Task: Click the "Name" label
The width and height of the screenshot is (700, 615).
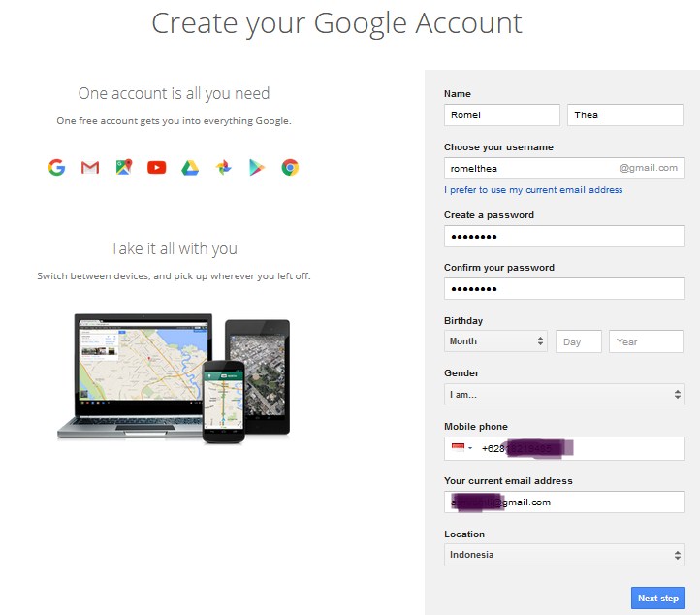Action: [x=458, y=94]
